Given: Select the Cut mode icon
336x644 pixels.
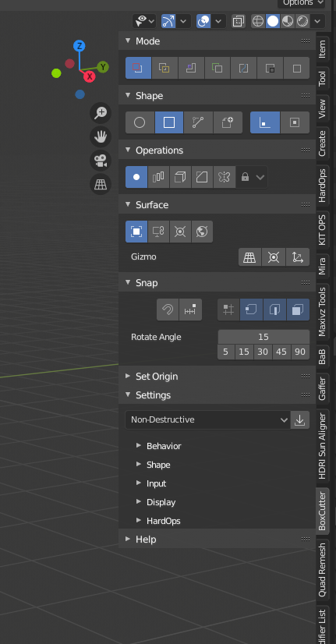Looking at the screenshot, I should (138, 68).
